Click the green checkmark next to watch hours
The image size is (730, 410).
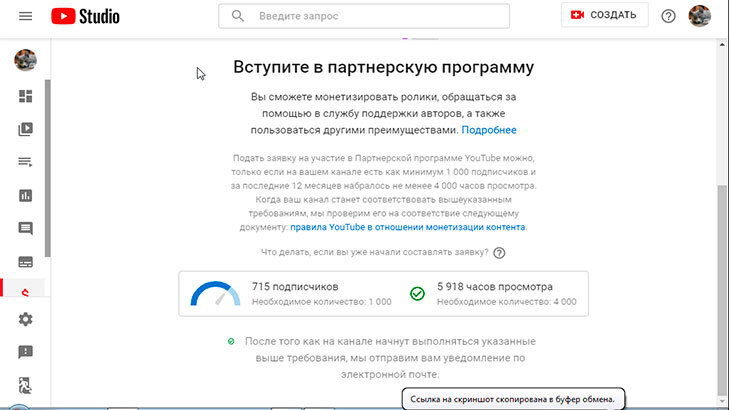point(417,294)
